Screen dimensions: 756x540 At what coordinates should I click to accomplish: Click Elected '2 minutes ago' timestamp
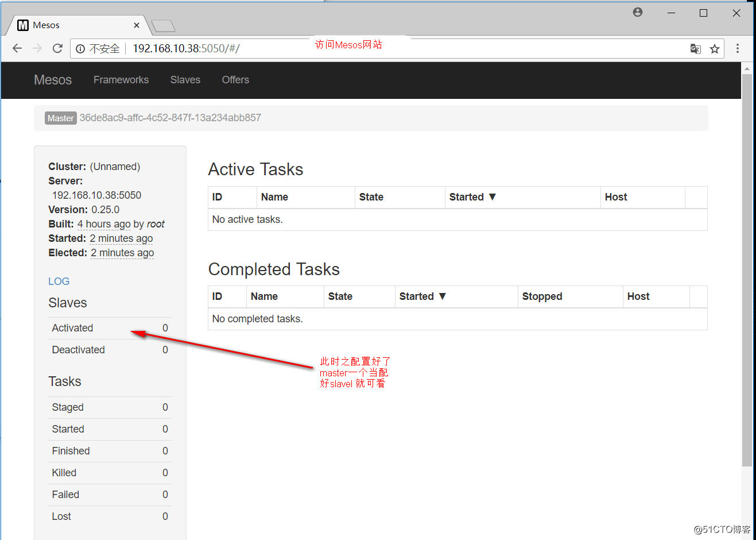[122, 253]
